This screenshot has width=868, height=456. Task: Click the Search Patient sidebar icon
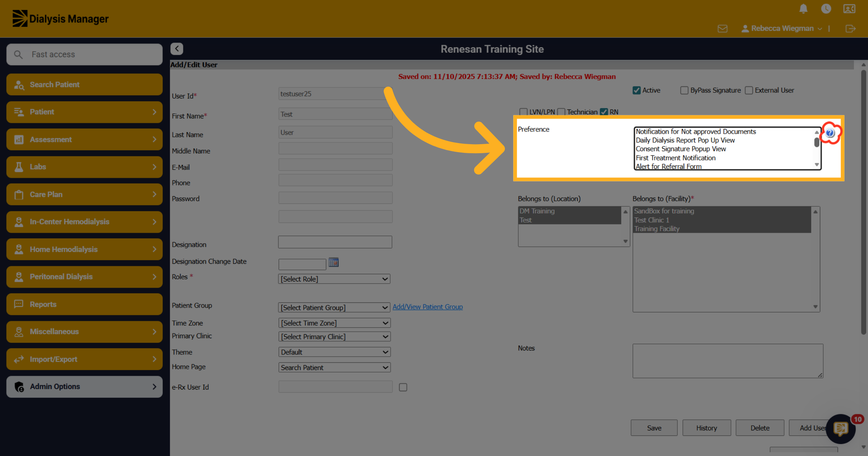pos(19,85)
